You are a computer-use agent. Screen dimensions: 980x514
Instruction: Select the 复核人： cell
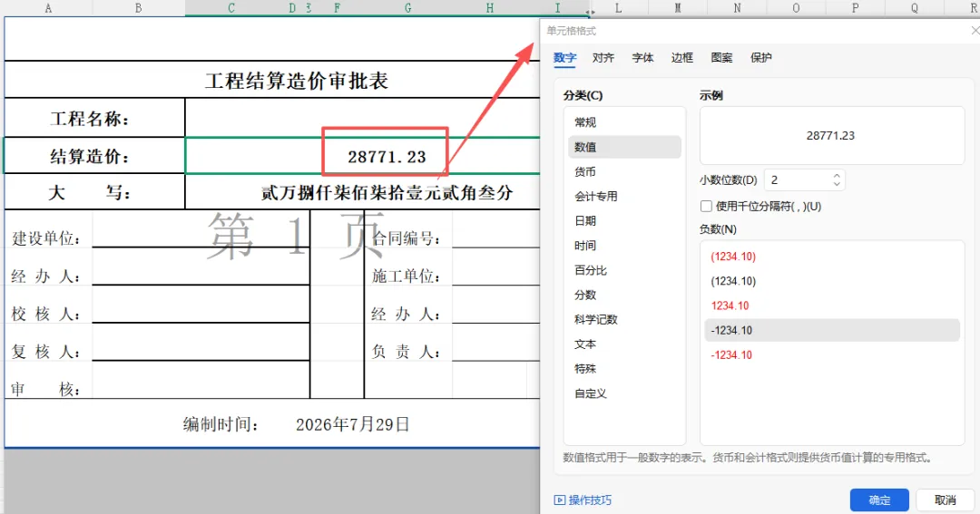point(48,352)
